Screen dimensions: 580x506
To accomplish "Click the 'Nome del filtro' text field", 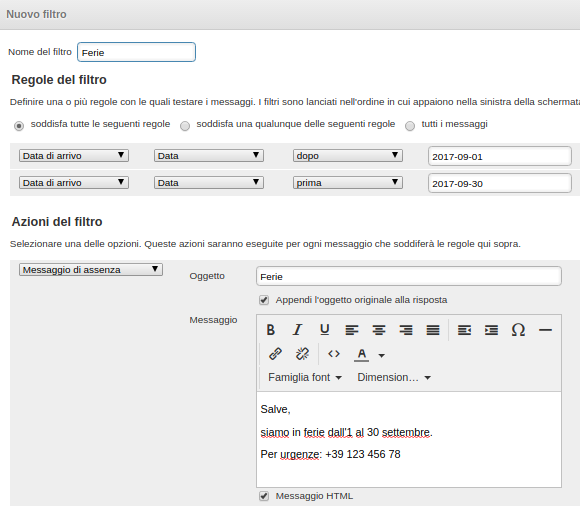I will [136, 52].
